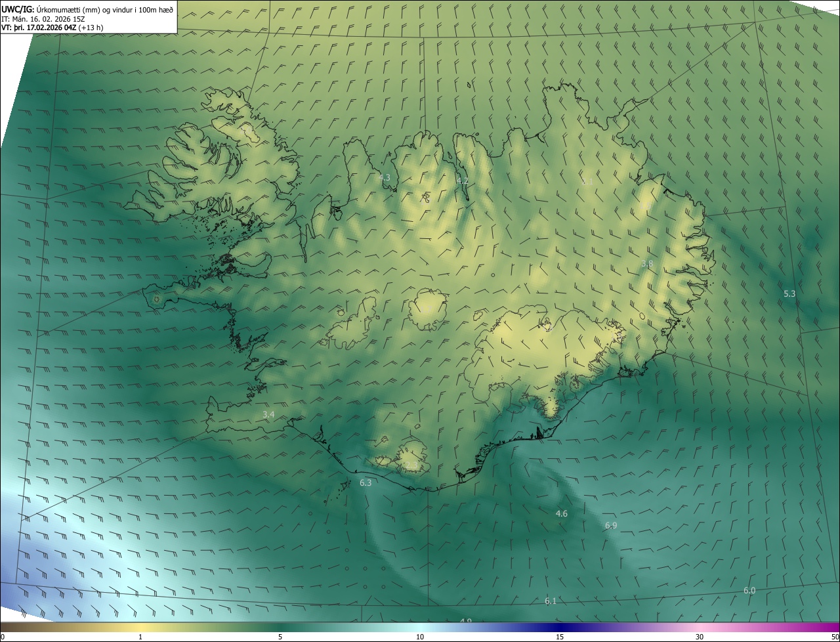Click the 4.6 value label over the ocean
The height and width of the screenshot is (642, 840).
point(561,513)
